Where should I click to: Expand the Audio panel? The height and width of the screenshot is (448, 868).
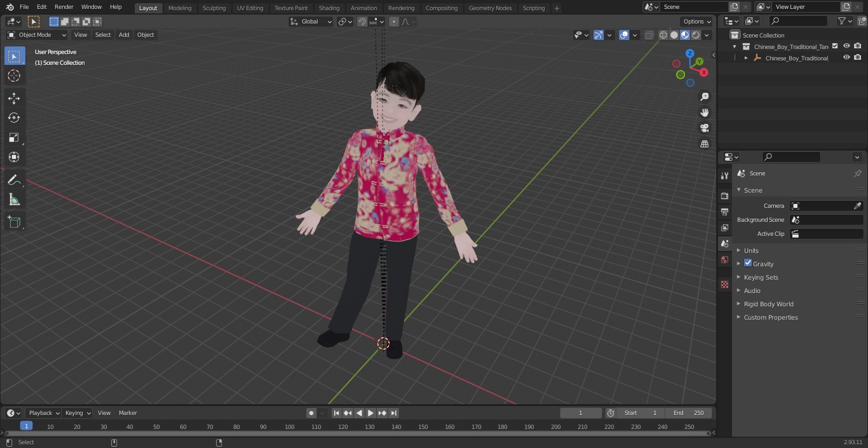point(752,290)
